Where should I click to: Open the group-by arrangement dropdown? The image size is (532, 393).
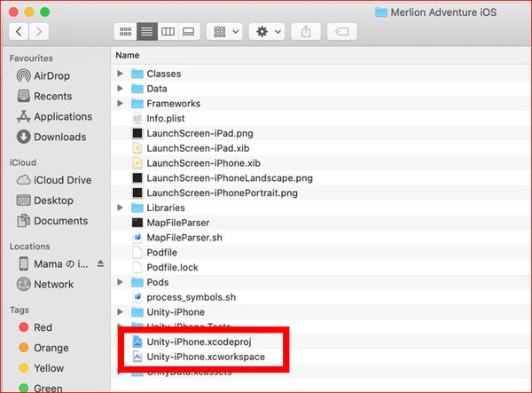pos(224,32)
